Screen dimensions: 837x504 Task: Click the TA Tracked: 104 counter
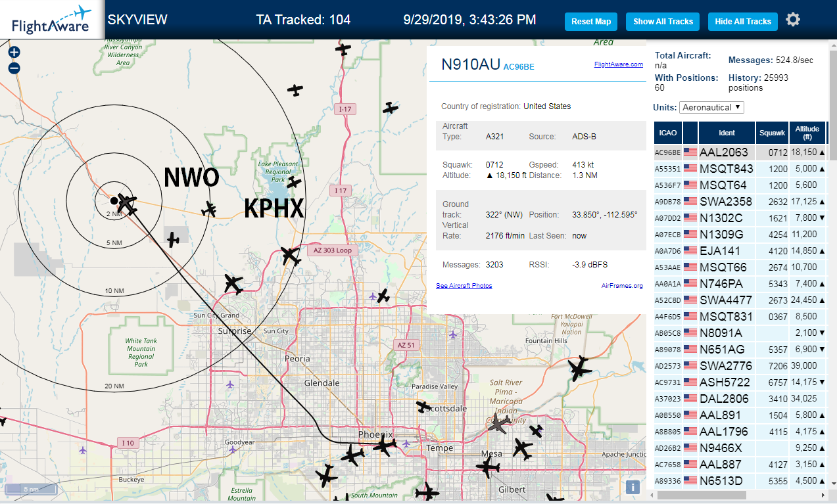pos(303,20)
